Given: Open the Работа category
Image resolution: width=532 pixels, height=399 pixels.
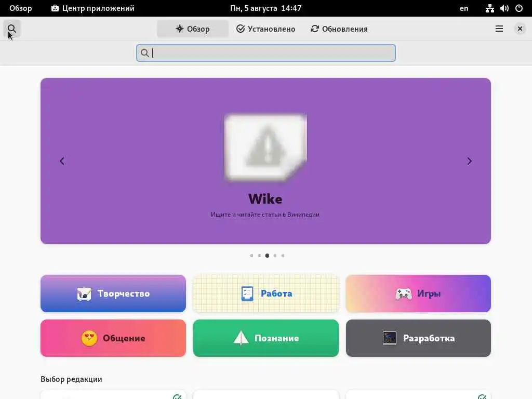Looking at the screenshot, I should pyautogui.click(x=266, y=294).
